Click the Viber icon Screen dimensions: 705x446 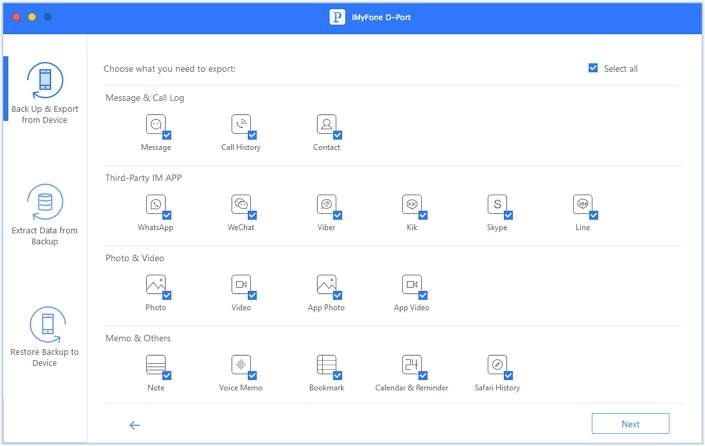pyautogui.click(x=326, y=205)
